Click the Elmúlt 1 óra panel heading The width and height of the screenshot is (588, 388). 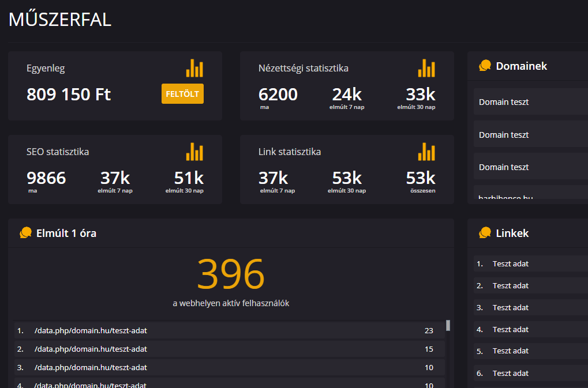coord(66,233)
